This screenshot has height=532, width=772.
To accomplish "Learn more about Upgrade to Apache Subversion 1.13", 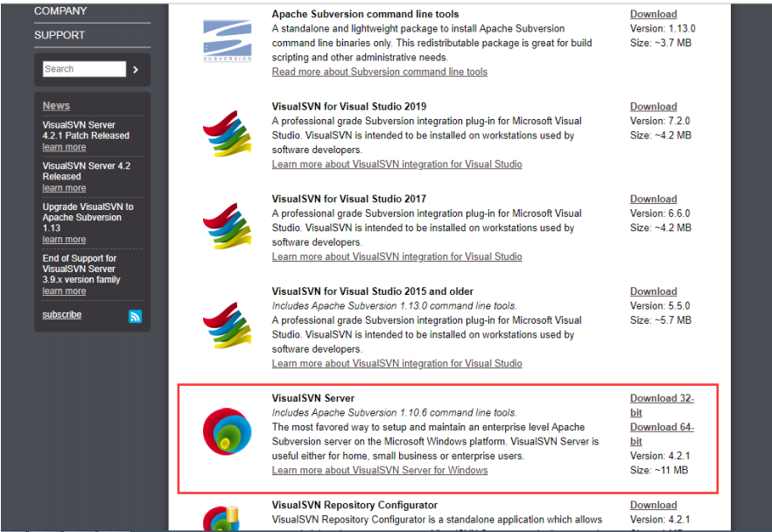I will click(64, 240).
